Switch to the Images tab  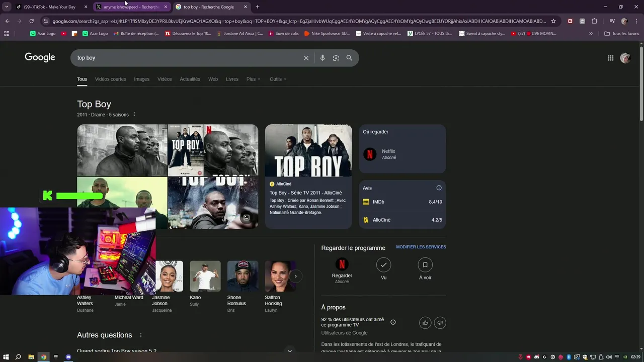click(141, 79)
